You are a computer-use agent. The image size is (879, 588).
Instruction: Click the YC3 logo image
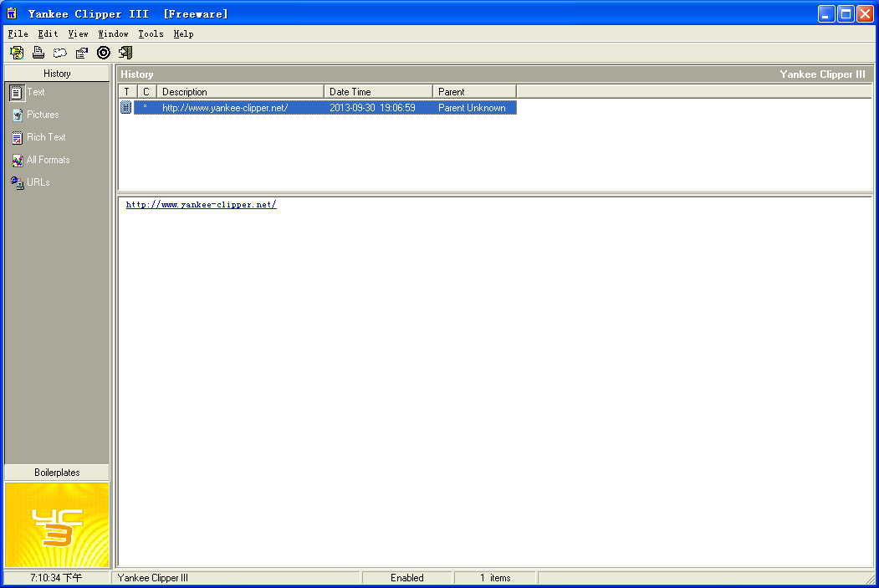click(57, 525)
